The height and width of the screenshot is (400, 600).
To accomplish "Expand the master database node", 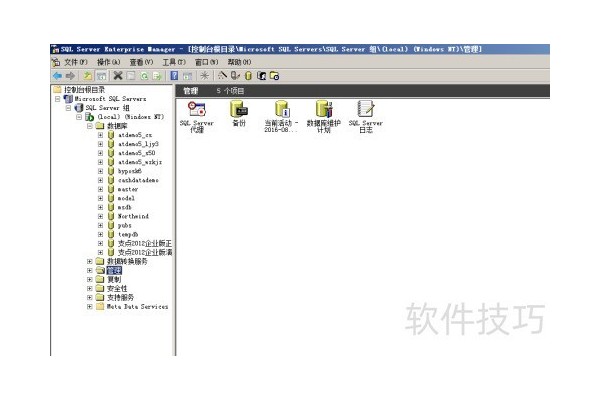I will 100,189.
